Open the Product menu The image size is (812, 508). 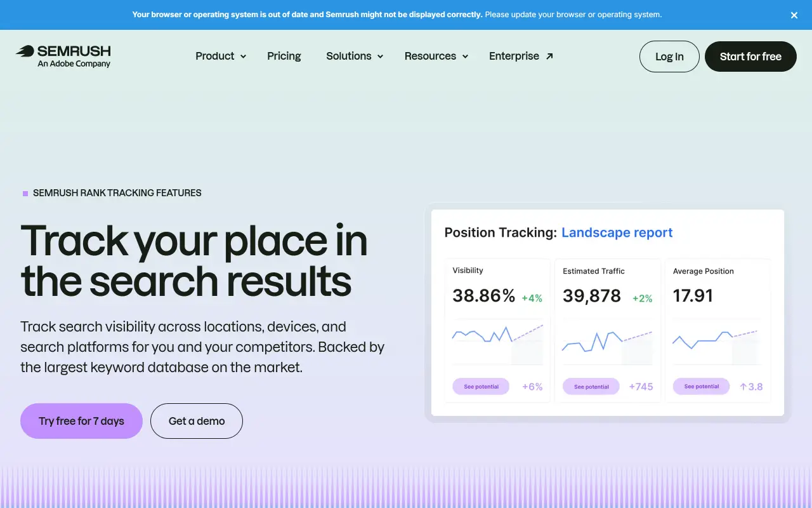point(221,56)
